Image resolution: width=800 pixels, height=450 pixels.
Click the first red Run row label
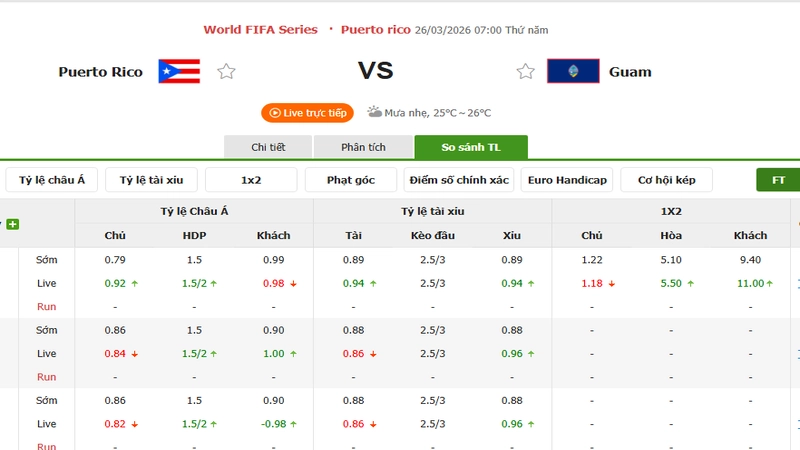tap(46, 306)
